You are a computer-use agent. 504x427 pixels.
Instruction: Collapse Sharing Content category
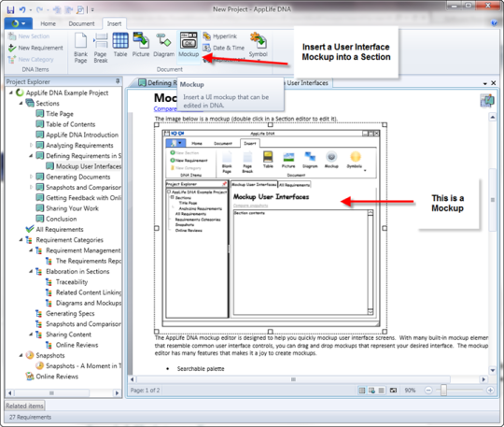pos(31,334)
